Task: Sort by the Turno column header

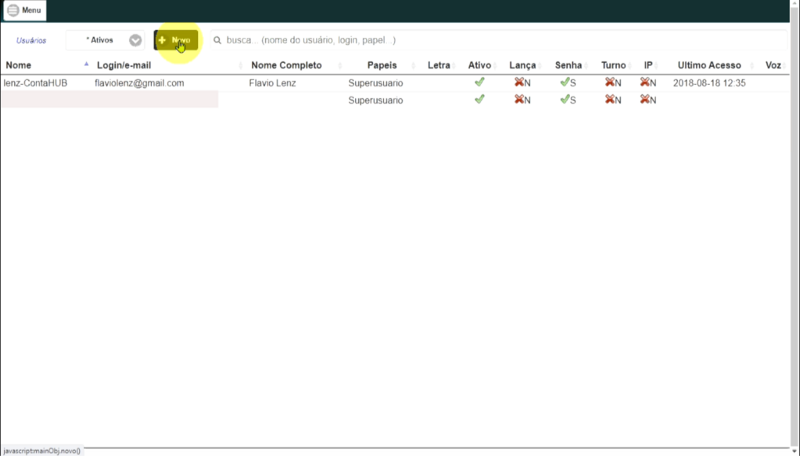Action: [x=613, y=65]
